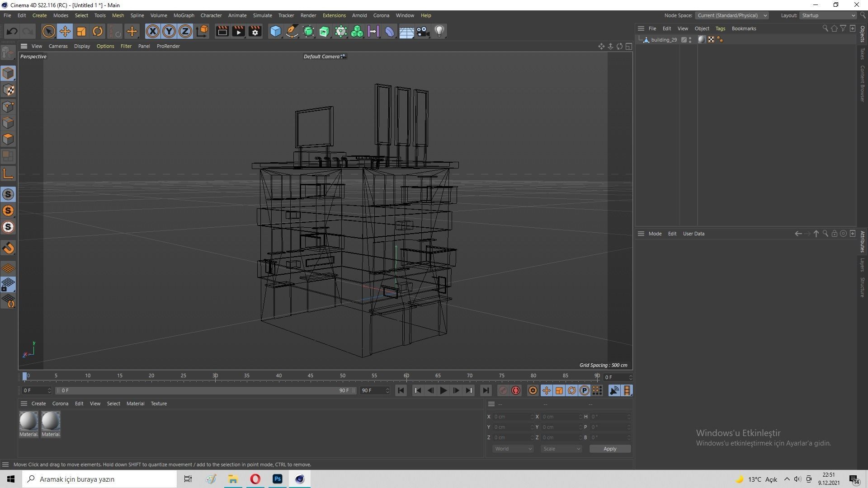This screenshot has height=488, width=868.
Task: Open Material Manager hamburger menu
Action: click(24, 404)
